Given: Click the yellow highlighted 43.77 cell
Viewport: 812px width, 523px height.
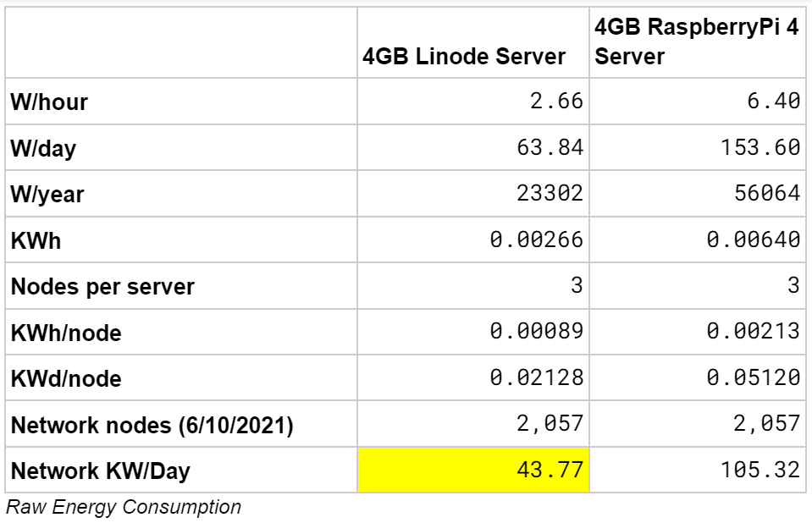Looking at the screenshot, I should (x=473, y=470).
